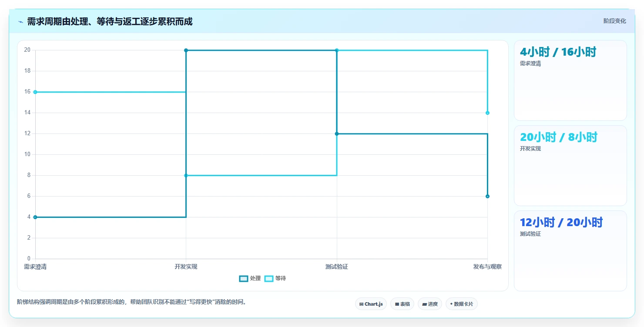Click the 20小时 / 8小时 value
This screenshot has height=327, width=644.
pyautogui.click(x=559, y=137)
